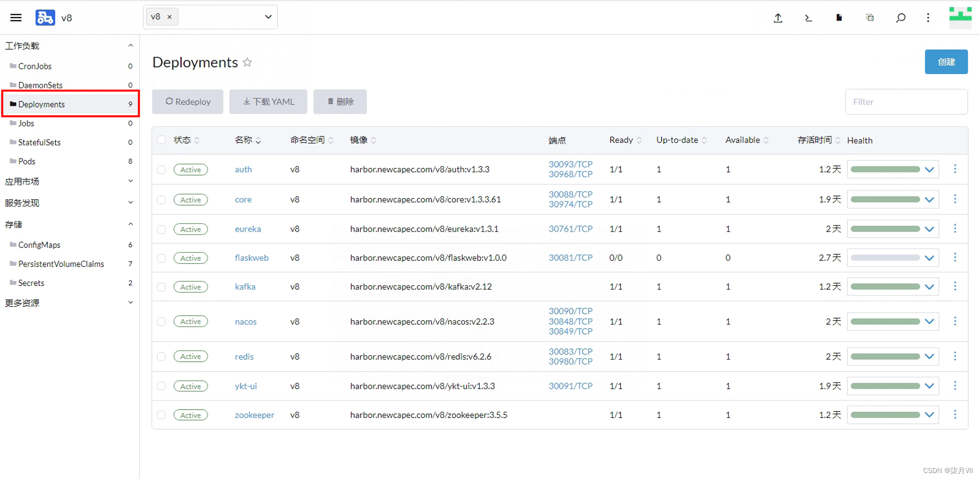Click the 删除 button
The width and height of the screenshot is (980, 479).
coord(340,102)
